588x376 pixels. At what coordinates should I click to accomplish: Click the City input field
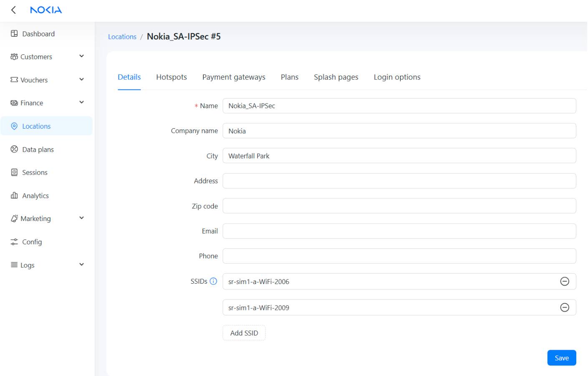[399, 156]
